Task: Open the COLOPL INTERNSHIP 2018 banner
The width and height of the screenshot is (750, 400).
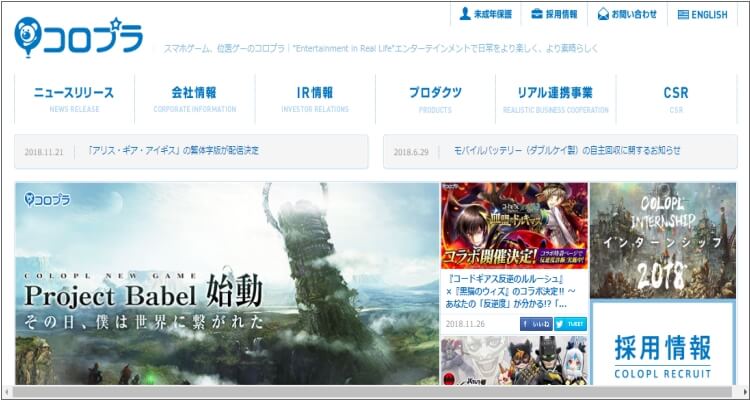Action: (x=663, y=241)
